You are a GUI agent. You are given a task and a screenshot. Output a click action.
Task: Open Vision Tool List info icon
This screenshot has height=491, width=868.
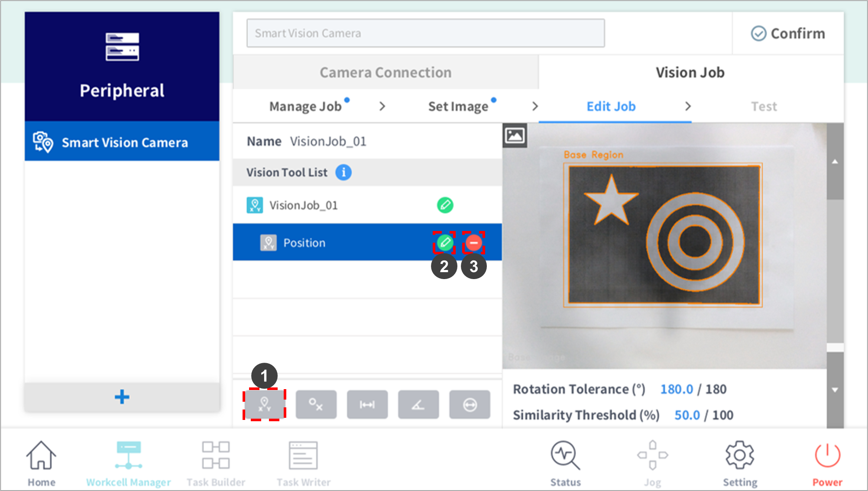pos(343,172)
